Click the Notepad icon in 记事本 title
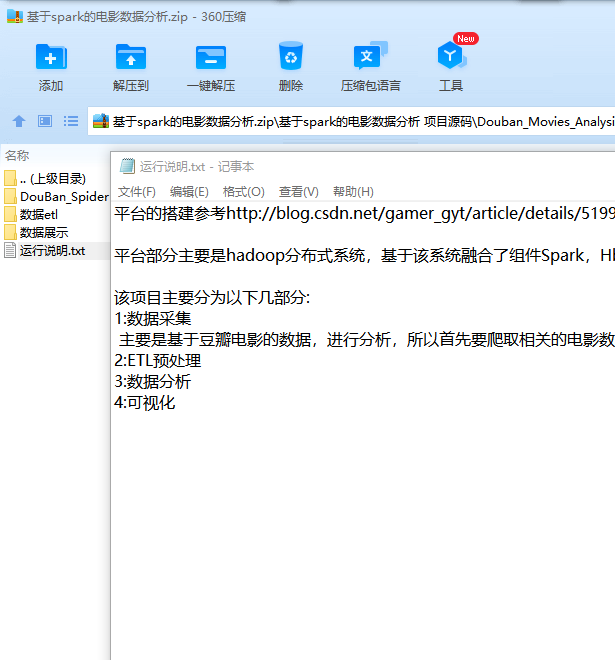The height and width of the screenshot is (660, 615). 127,166
